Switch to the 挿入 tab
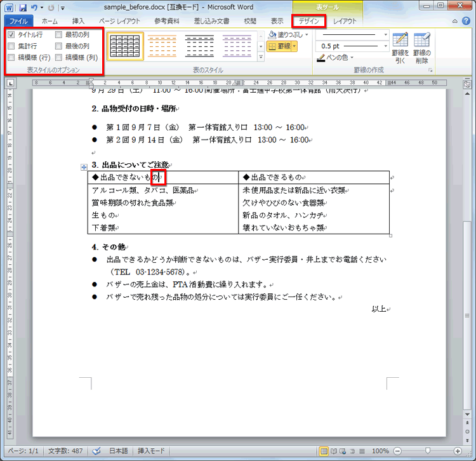Image resolution: width=476 pixels, height=461 pixels. click(x=78, y=21)
